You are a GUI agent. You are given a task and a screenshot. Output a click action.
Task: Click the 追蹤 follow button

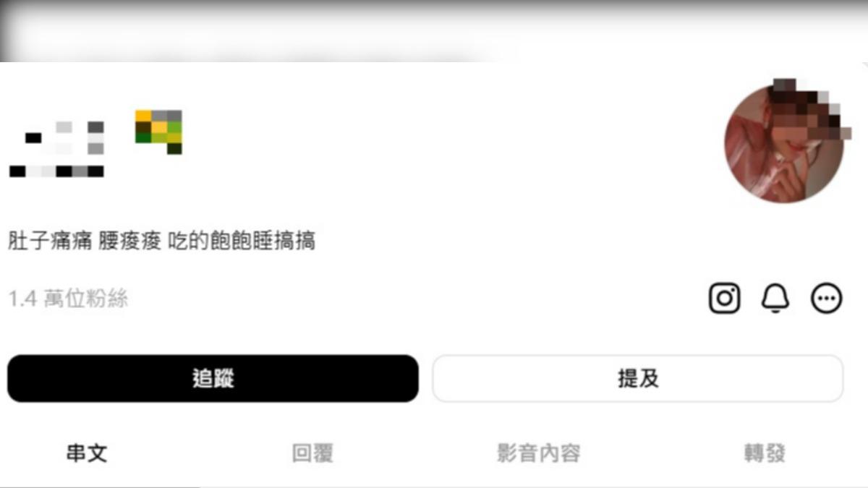pos(213,378)
